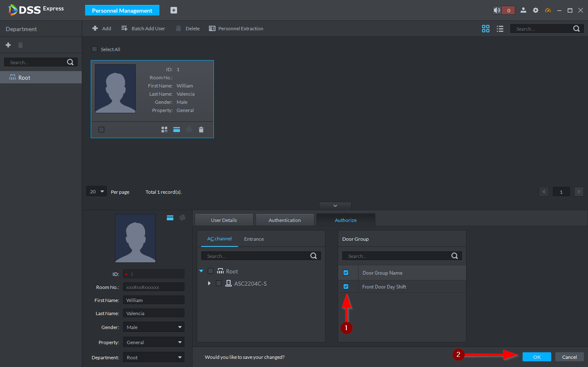Open the settings gear icon

coord(535,10)
